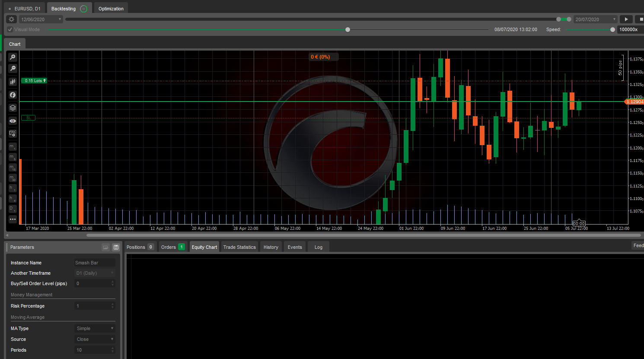Screen dimensions: 644x359
Task: Switch chart to h4 timeframe
Action: click(13, 199)
